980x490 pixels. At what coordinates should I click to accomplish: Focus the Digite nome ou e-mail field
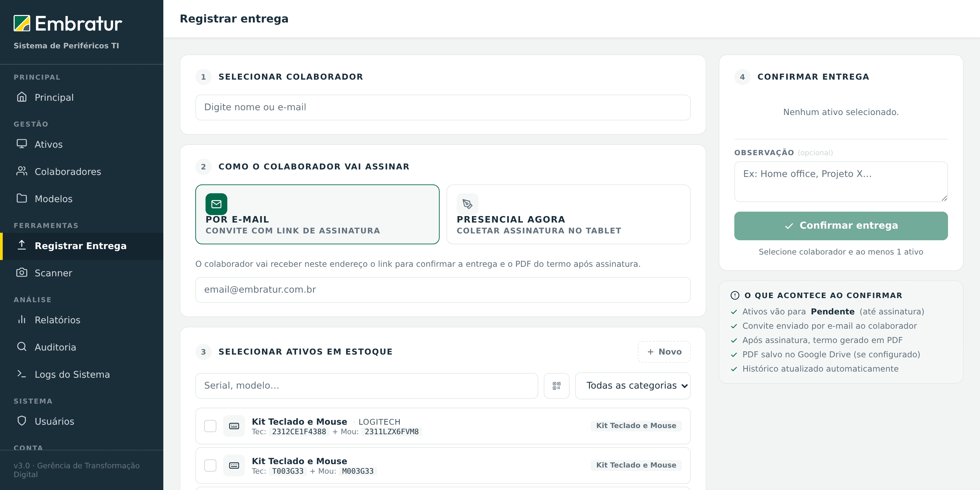click(443, 107)
